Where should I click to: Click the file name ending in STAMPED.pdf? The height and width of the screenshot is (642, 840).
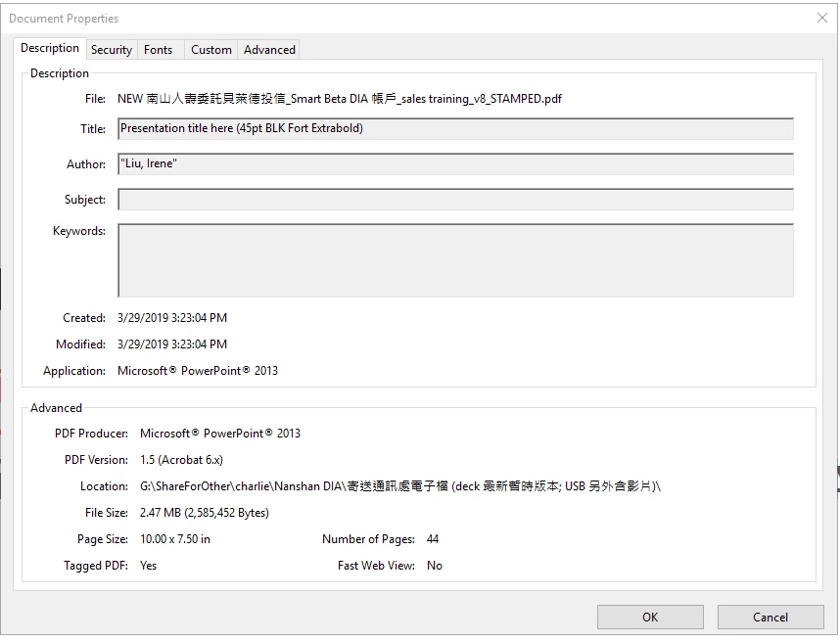click(x=340, y=99)
